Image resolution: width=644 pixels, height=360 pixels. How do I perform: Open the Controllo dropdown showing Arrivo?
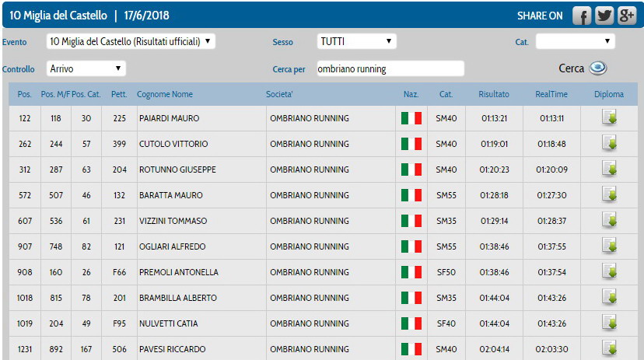[86, 68]
